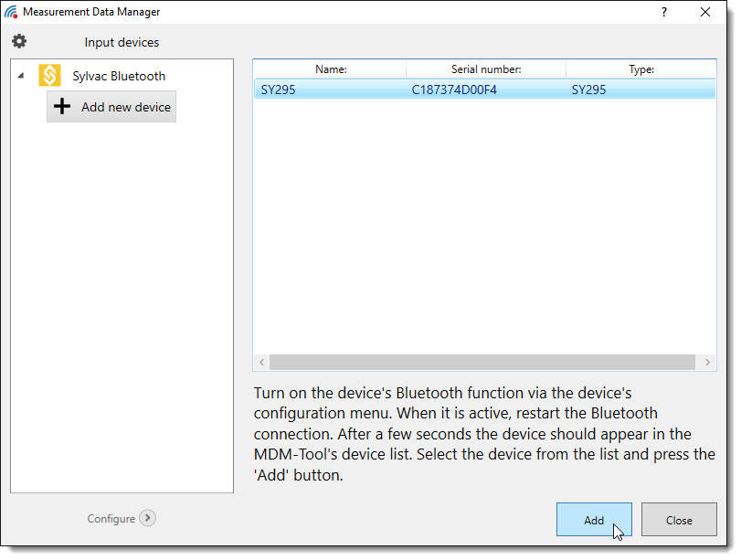741x560 pixels.
Task: Click the Configure arrow circle icon
Action: click(x=148, y=518)
